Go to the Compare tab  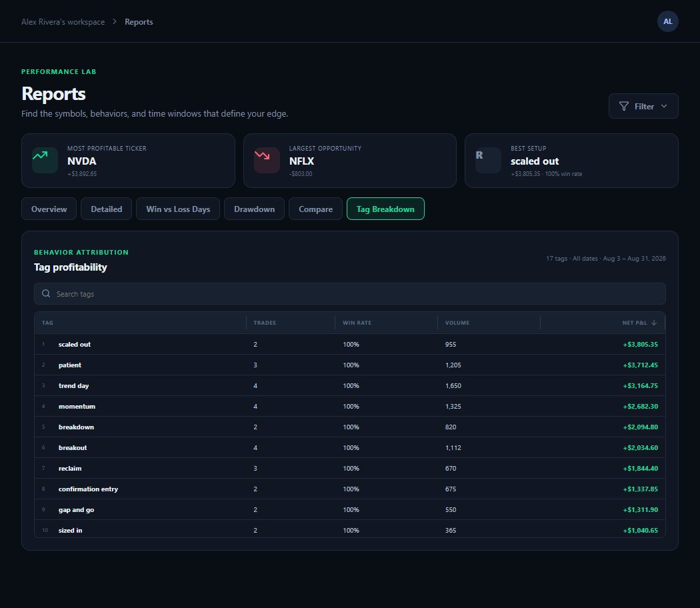pos(315,209)
